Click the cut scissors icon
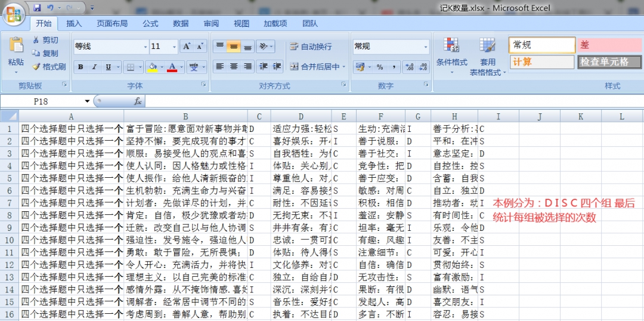 (x=36, y=40)
